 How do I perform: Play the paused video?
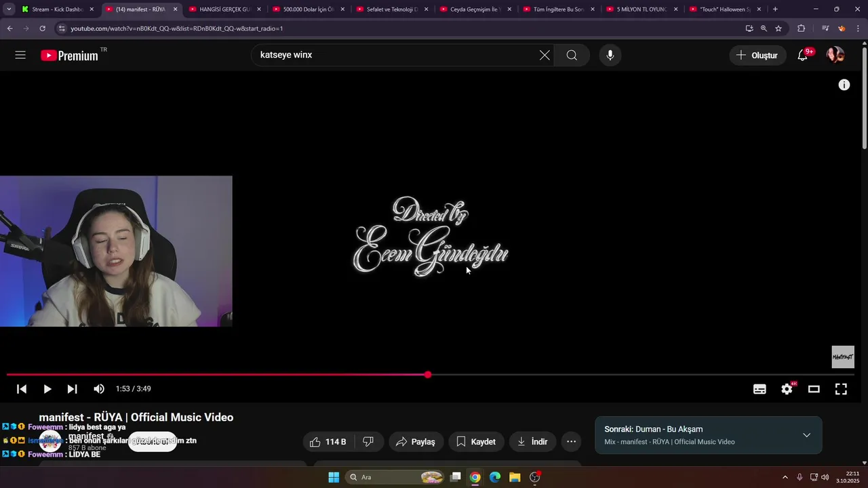pyautogui.click(x=47, y=389)
